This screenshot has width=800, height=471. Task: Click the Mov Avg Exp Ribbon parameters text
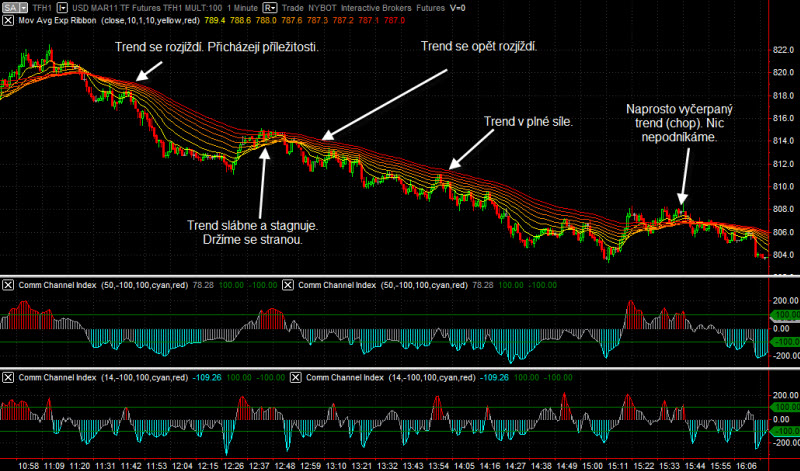[150, 20]
